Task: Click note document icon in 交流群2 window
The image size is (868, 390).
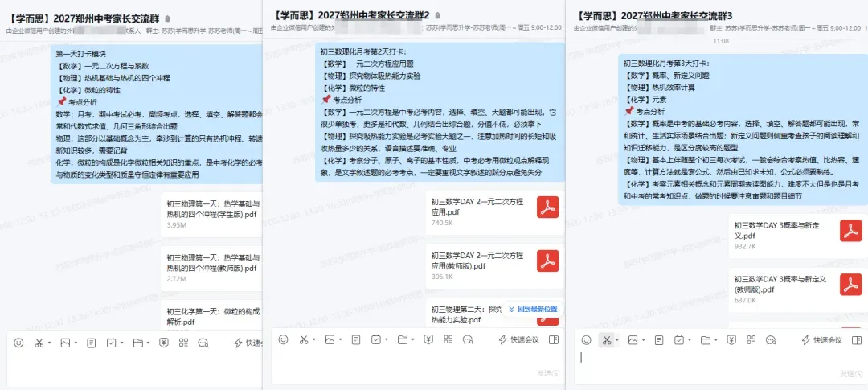Action: tap(356, 339)
